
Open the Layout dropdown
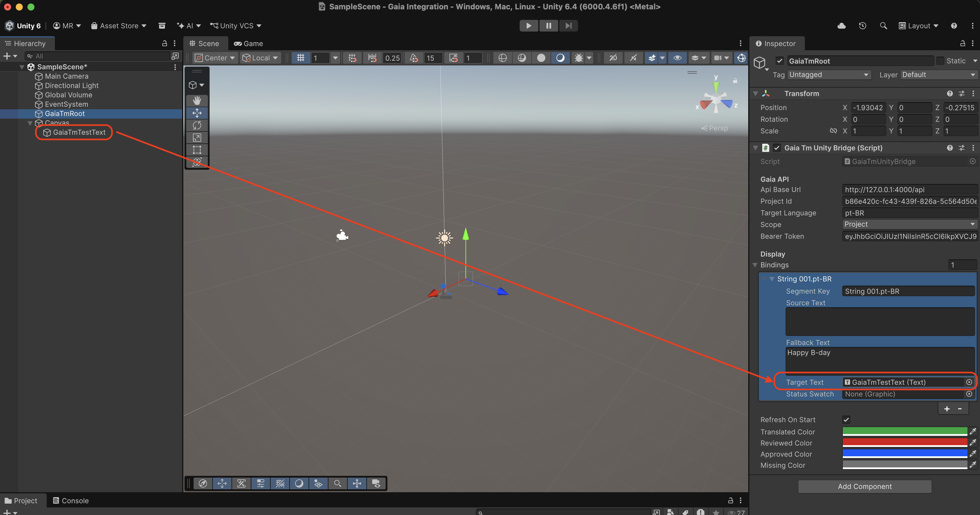pyautogui.click(x=918, y=25)
